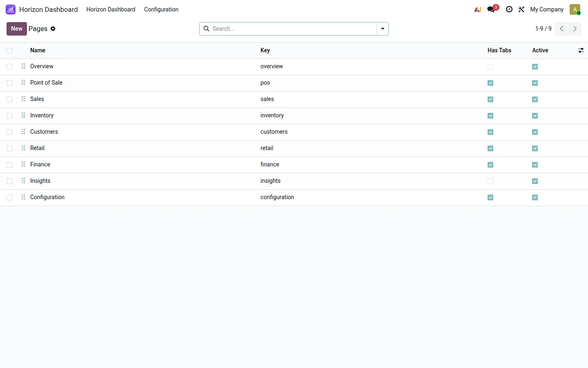
Task: Toggle Has Tabs checkbox for Overview
Action: [490, 67]
